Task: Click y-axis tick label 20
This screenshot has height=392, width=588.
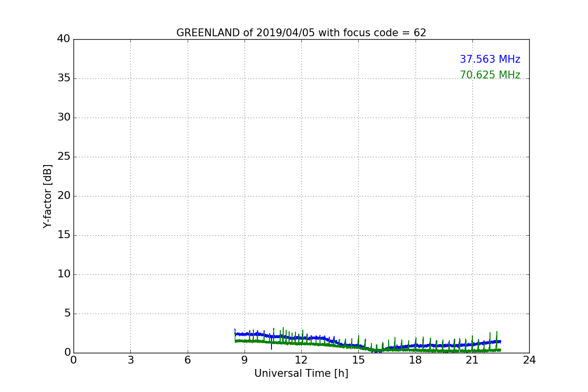Action: coord(64,196)
